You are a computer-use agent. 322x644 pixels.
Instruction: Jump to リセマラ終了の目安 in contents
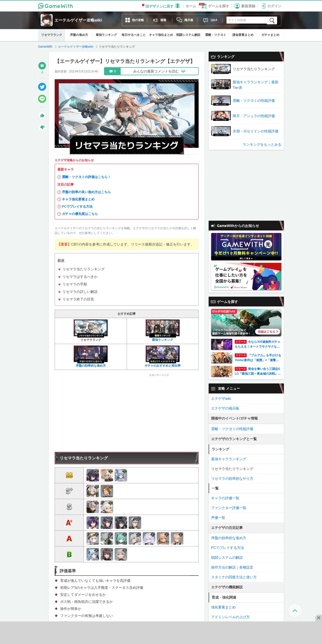click(78, 299)
